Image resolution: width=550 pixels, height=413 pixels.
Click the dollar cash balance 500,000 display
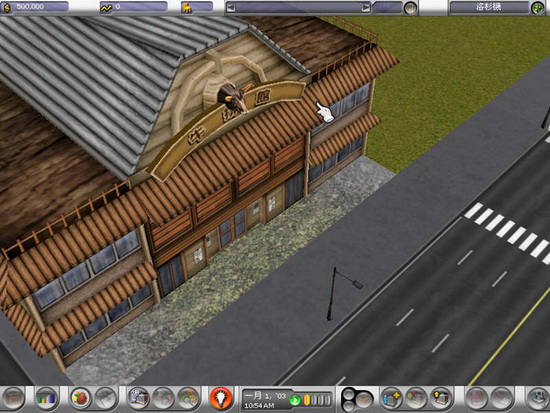[x=34, y=7]
